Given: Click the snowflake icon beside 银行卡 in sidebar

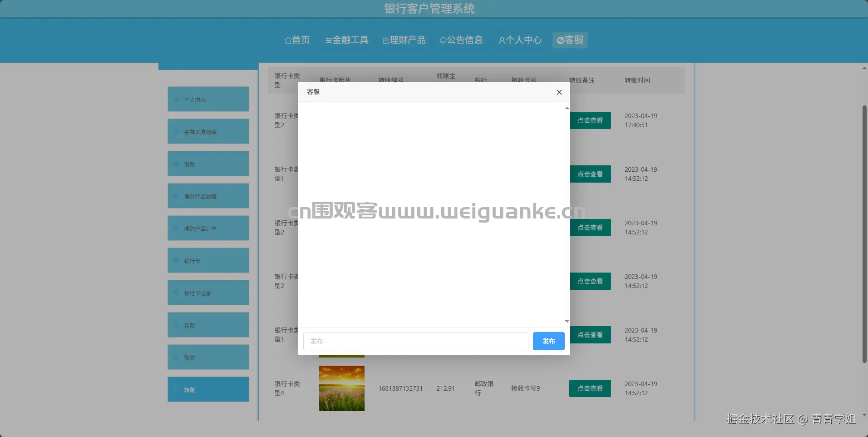Looking at the screenshot, I should (177, 260).
